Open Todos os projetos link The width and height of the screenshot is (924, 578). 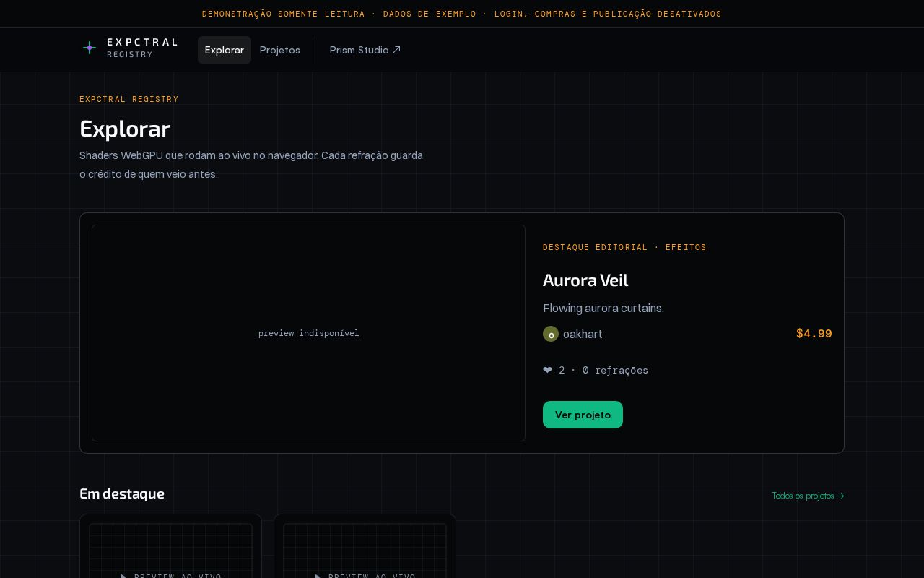(x=808, y=496)
